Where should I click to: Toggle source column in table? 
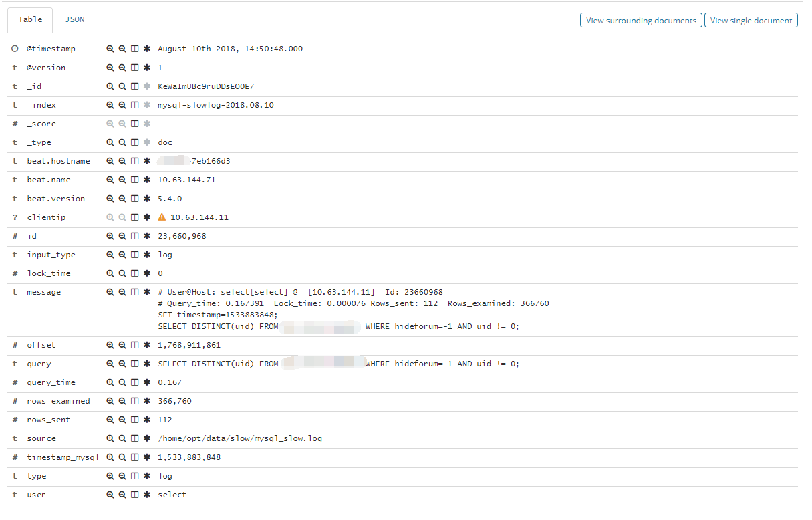(134, 438)
